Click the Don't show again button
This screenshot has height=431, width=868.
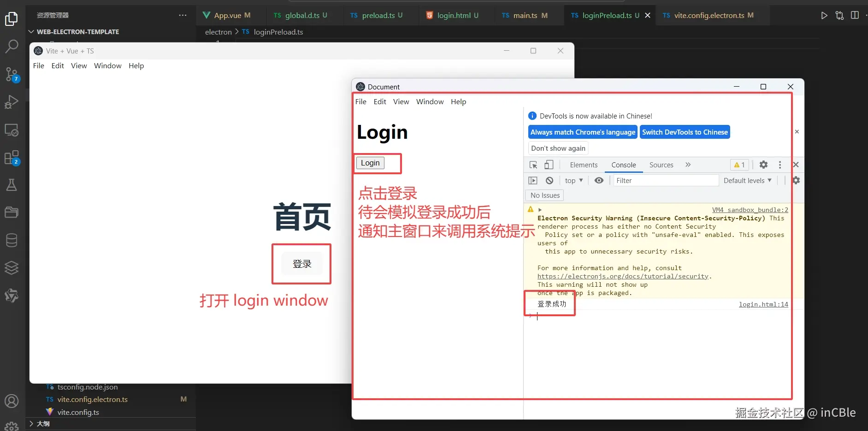click(x=558, y=148)
